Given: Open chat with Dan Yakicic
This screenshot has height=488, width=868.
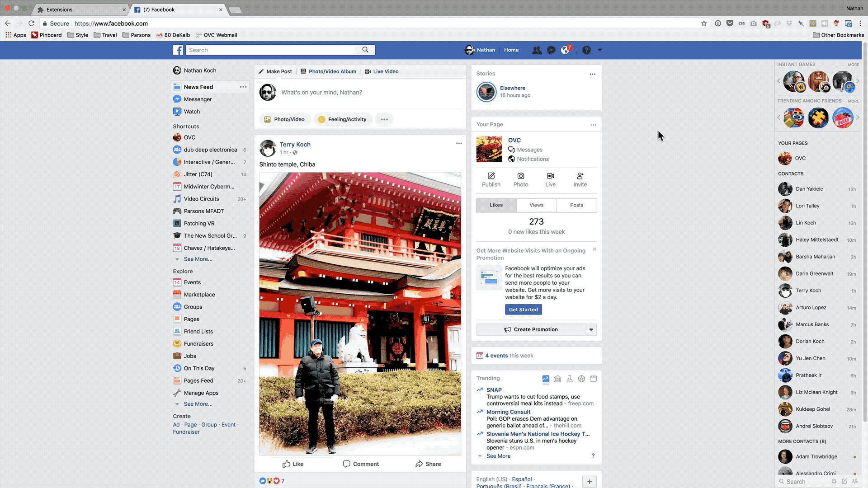Looking at the screenshot, I should [x=817, y=189].
